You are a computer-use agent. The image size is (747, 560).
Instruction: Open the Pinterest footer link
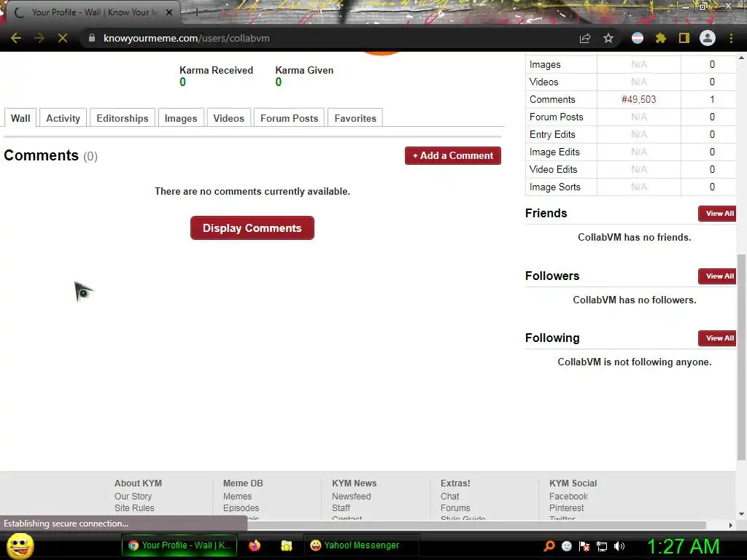pos(566,508)
